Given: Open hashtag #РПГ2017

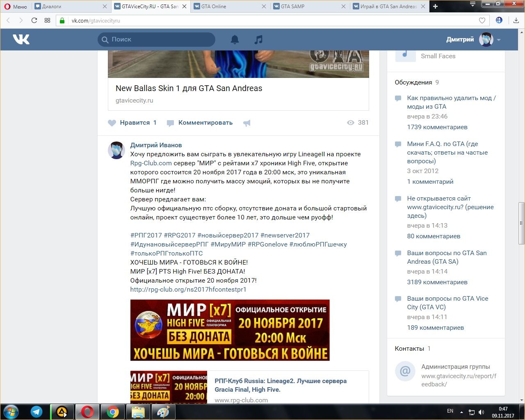Looking at the screenshot, I should click(x=146, y=235).
